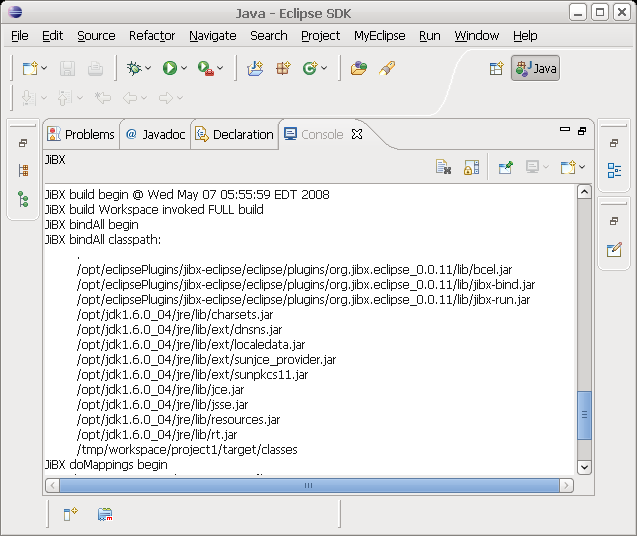Click the Clear Console icon
The width and height of the screenshot is (637, 536).
point(443,167)
